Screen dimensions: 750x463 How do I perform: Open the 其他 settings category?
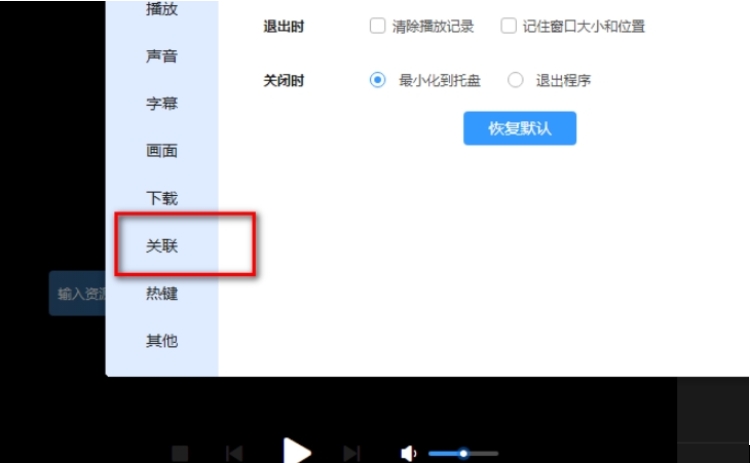[162, 341]
